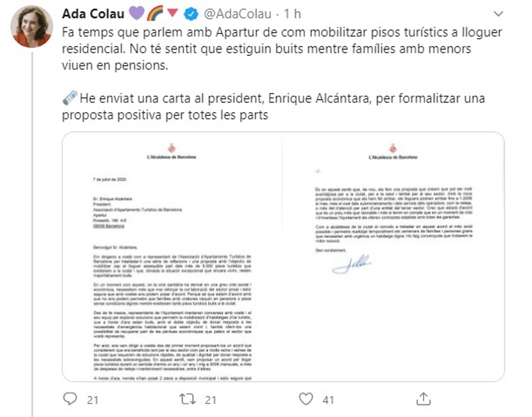Open the second letter page with signature
The width and height of the screenshot is (532, 417).
tap(394, 257)
